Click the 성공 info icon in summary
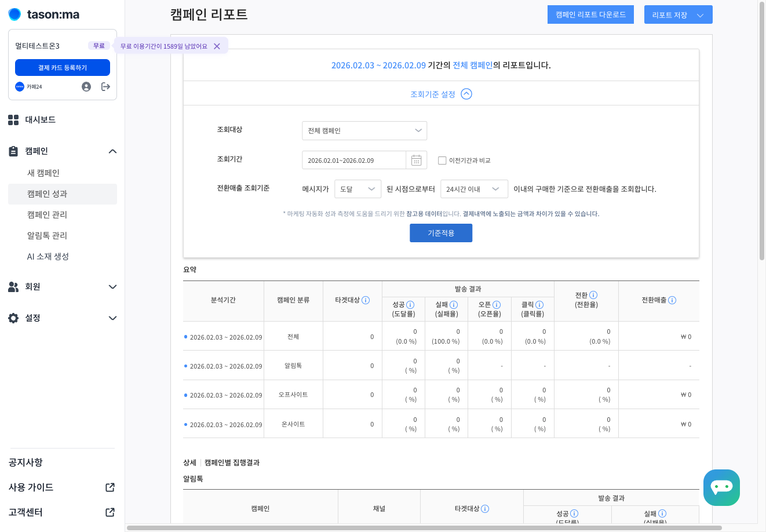The image size is (766, 532). coord(410,305)
